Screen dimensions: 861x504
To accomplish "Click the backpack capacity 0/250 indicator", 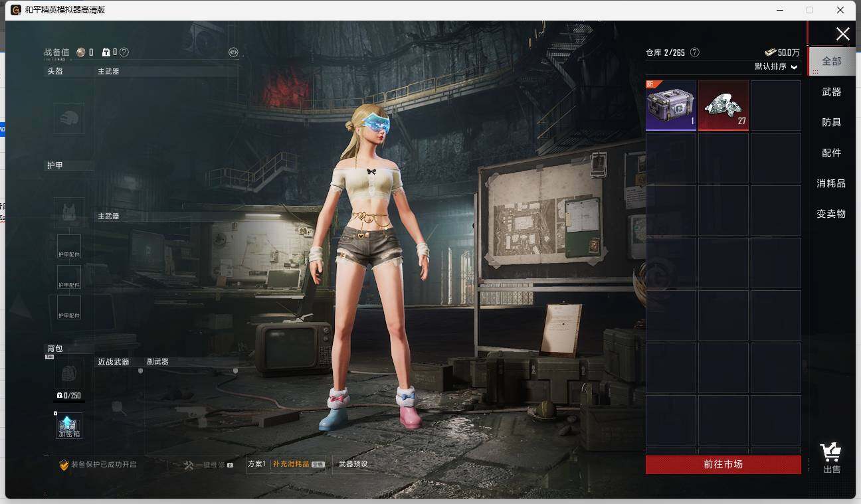I will pos(69,396).
